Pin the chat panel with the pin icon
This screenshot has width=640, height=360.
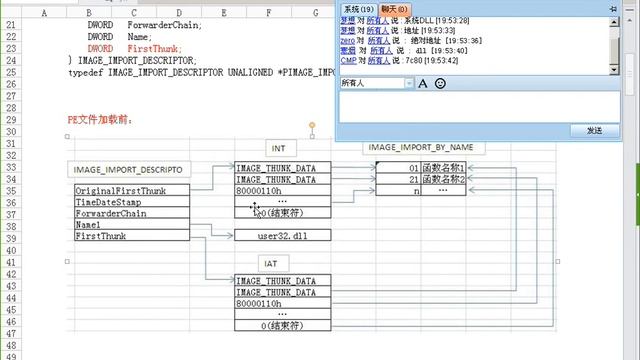pos(613,9)
